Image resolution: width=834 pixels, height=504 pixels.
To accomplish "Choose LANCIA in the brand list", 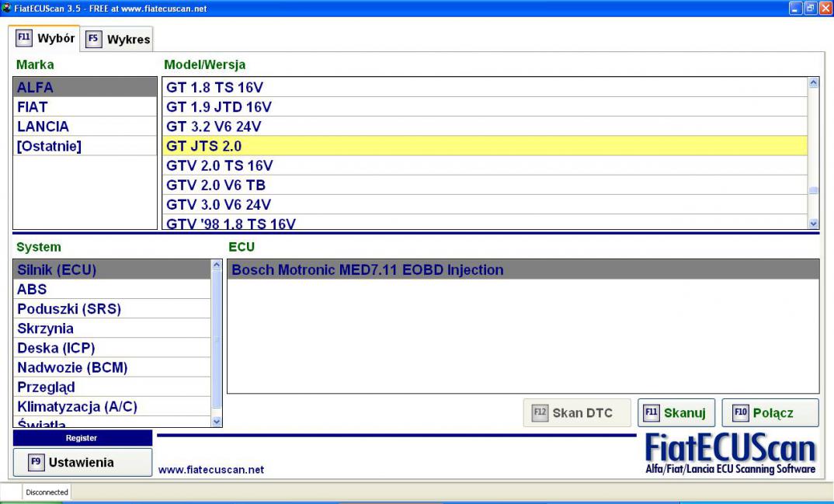I will 85,127.
